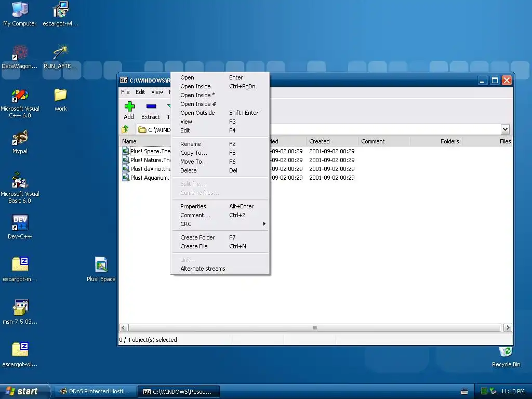Select the work folder desktop icon
Screen dimensions: 532x399
click(60, 95)
